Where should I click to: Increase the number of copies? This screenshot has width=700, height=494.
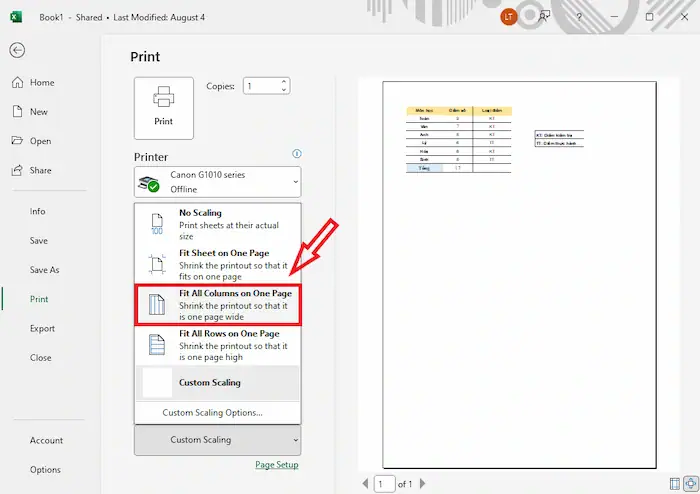click(285, 82)
